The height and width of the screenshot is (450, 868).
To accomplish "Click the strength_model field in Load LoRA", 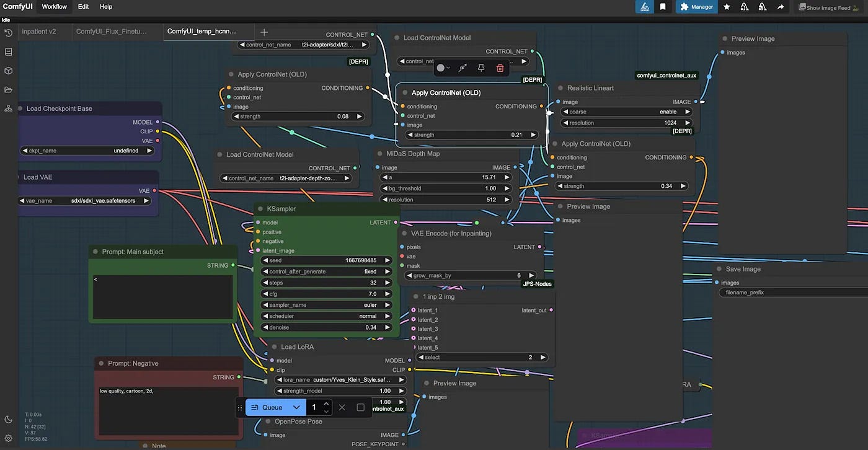I will pyautogui.click(x=340, y=391).
